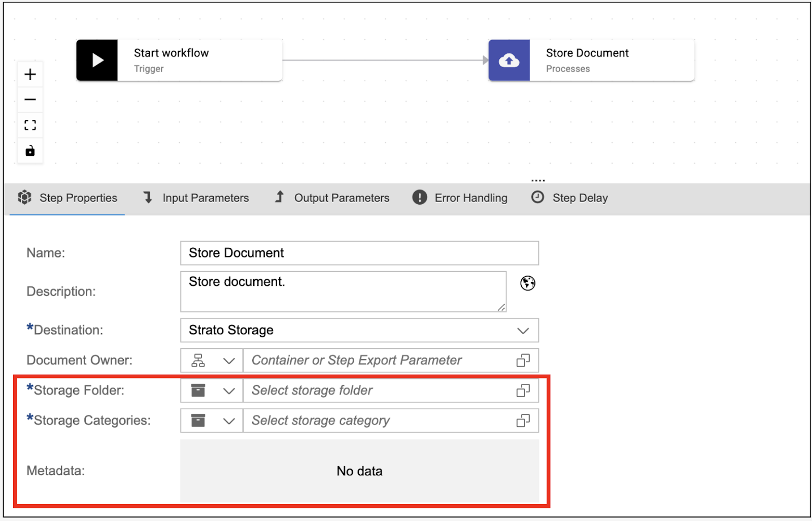Click the Storage Folder popup picker icon
Screen dimensions: 812x521
(x=523, y=390)
